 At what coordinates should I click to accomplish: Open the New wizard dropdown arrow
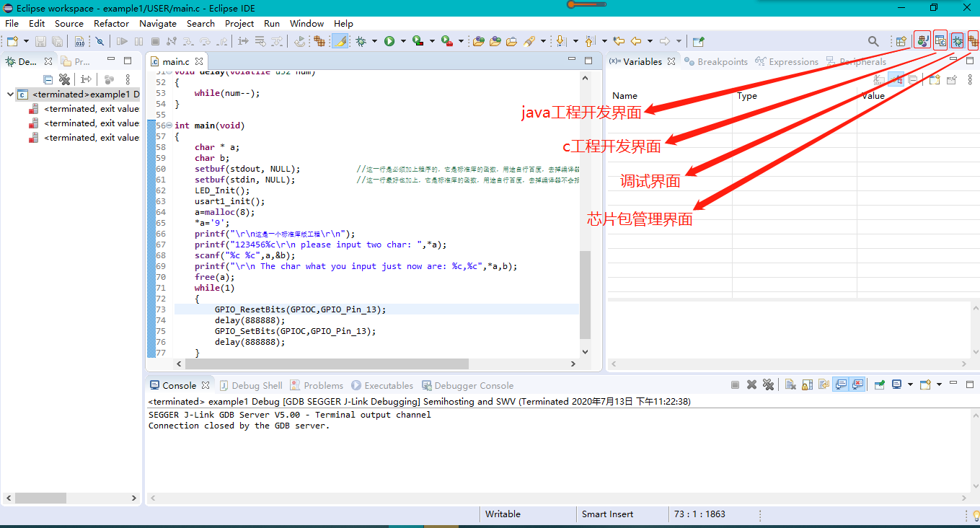27,41
